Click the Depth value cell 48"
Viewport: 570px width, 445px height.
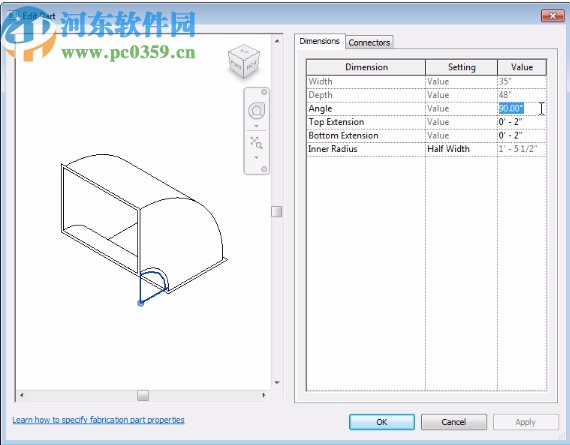point(522,95)
